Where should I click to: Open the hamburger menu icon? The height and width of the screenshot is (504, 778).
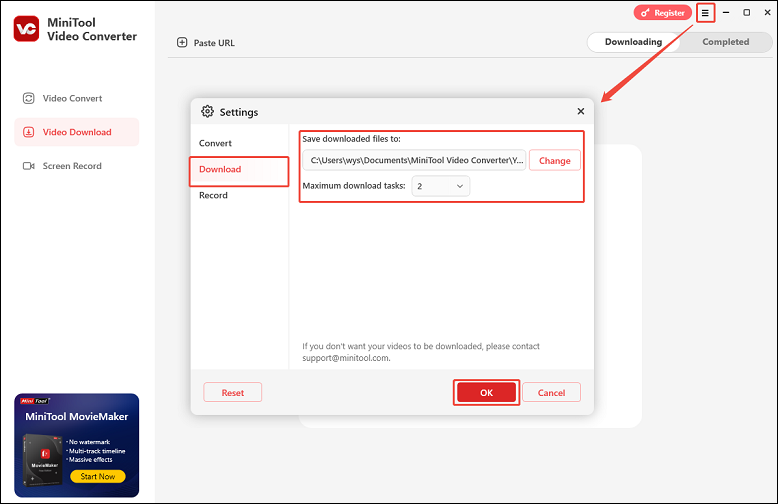click(x=705, y=13)
